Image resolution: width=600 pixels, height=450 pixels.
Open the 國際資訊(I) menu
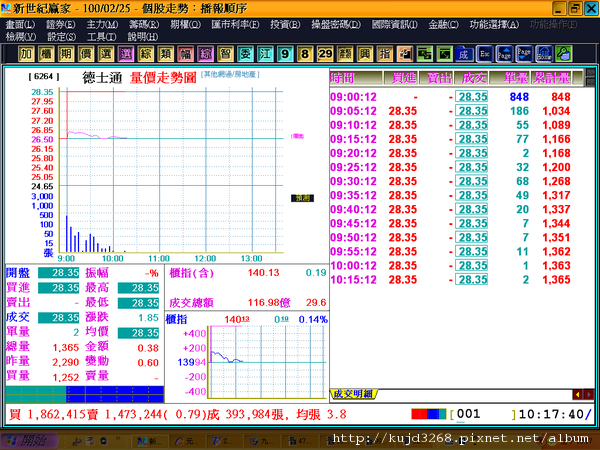[395, 25]
